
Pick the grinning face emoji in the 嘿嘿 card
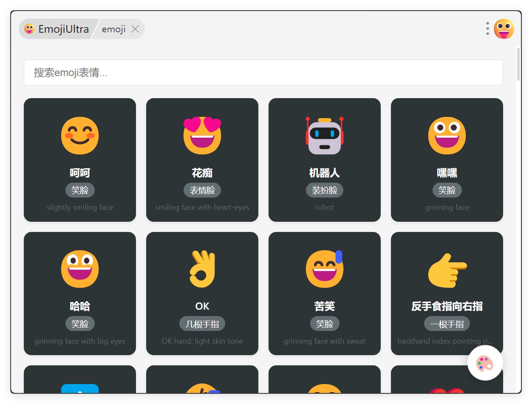tap(447, 136)
